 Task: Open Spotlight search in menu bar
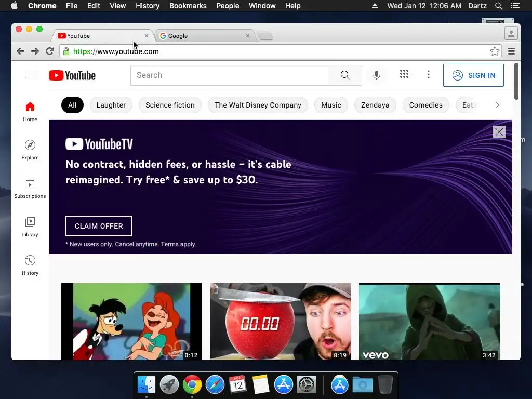(499, 6)
